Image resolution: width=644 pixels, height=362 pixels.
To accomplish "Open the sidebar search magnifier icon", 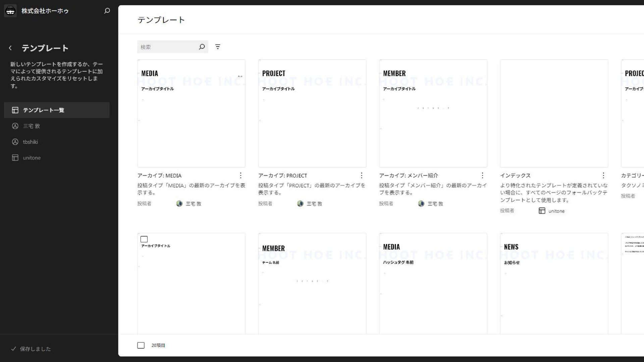I will (107, 11).
